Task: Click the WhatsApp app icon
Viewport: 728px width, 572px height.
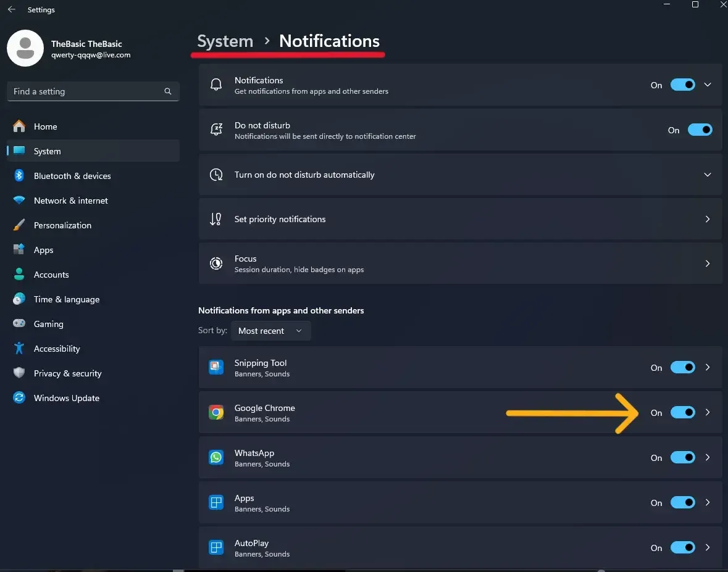Action: point(216,458)
